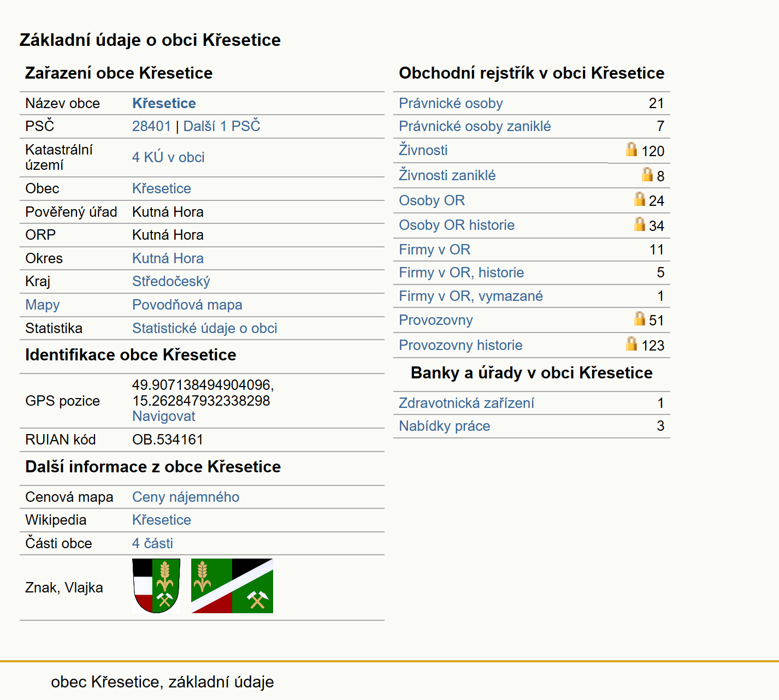Open Kutná Hora link in Okres row
The height and width of the screenshot is (700, 779).
point(168,258)
